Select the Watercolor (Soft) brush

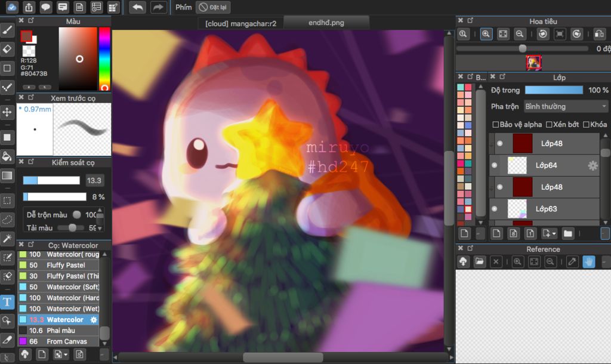[58, 287]
